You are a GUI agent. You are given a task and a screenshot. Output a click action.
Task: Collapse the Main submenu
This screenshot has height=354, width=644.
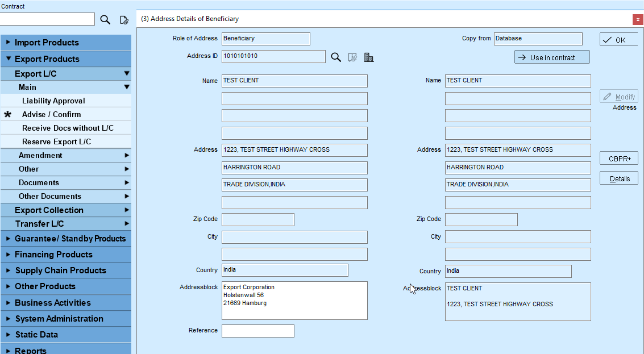coord(66,87)
